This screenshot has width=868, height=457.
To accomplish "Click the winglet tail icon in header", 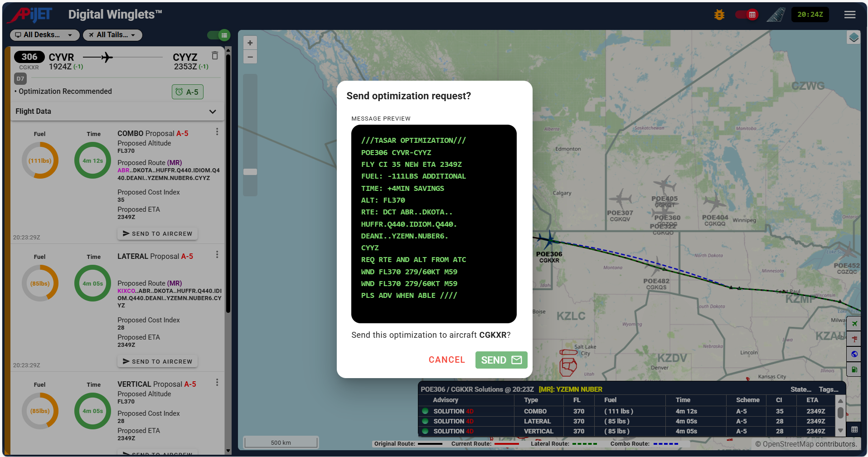I will tap(776, 15).
